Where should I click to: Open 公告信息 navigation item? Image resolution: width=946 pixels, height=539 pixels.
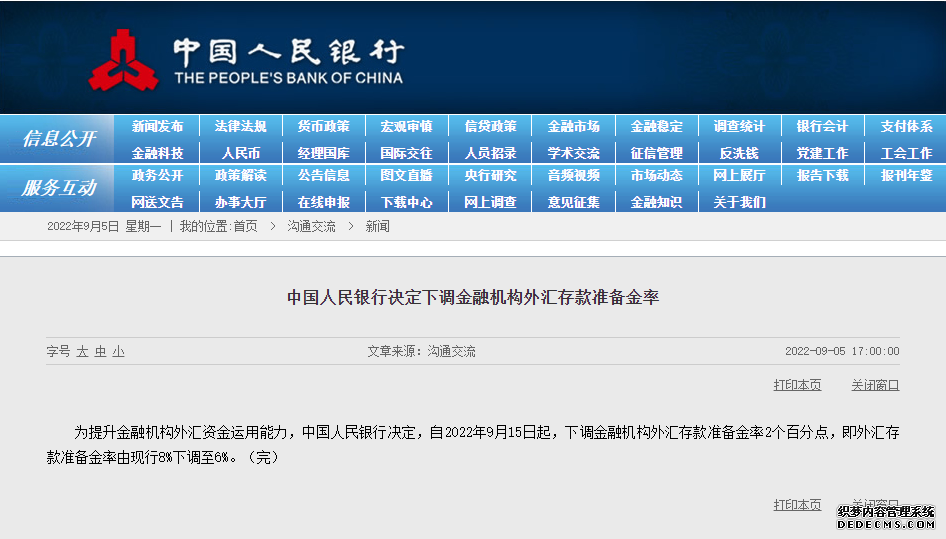tap(323, 175)
